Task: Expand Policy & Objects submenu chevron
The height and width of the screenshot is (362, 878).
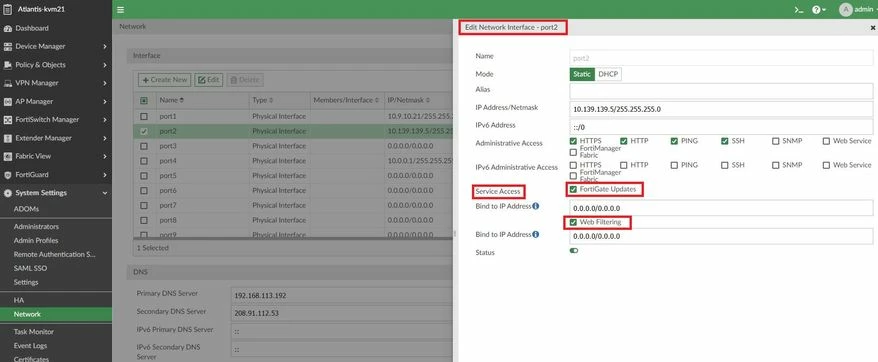Action: [105, 65]
